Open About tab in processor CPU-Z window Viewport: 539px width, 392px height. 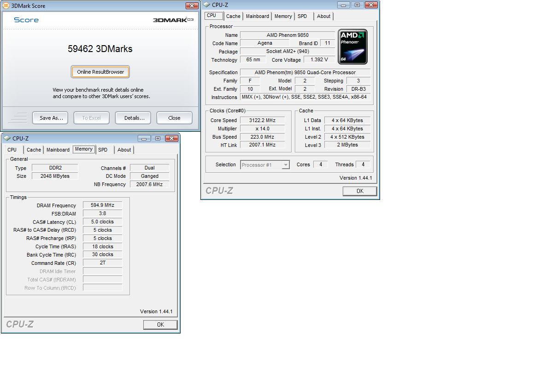click(x=323, y=16)
